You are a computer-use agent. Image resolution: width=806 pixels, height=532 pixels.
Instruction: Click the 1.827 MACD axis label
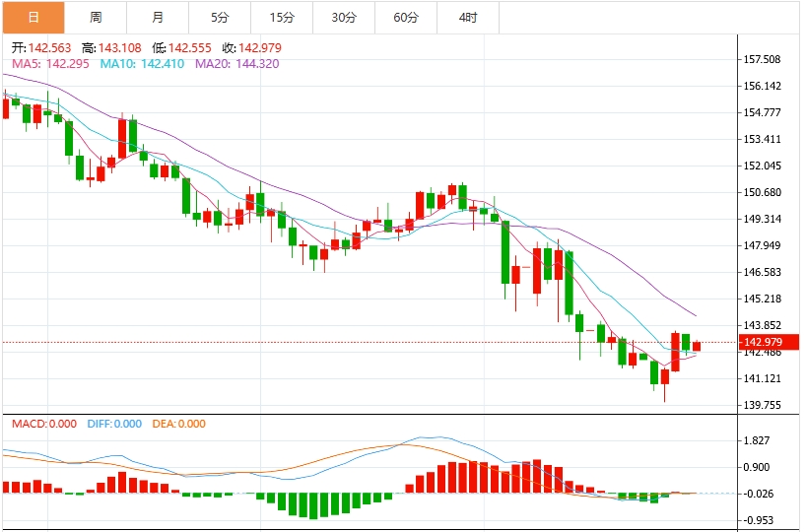(757, 440)
